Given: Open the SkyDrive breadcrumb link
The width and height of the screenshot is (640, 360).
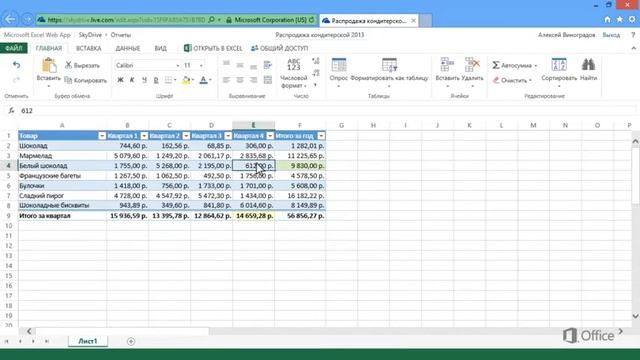Looking at the screenshot, I should [x=90, y=35].
